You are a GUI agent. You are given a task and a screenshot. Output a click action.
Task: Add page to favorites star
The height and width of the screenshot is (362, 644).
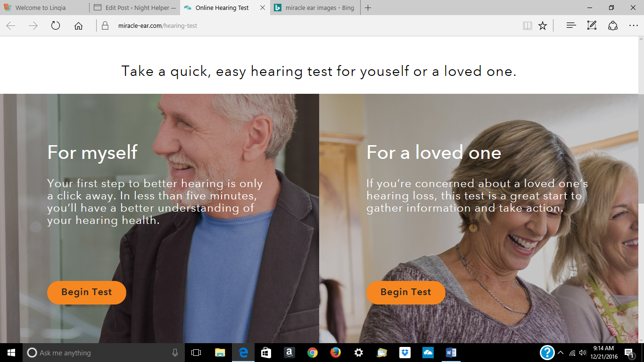click(x=543, y=25)
